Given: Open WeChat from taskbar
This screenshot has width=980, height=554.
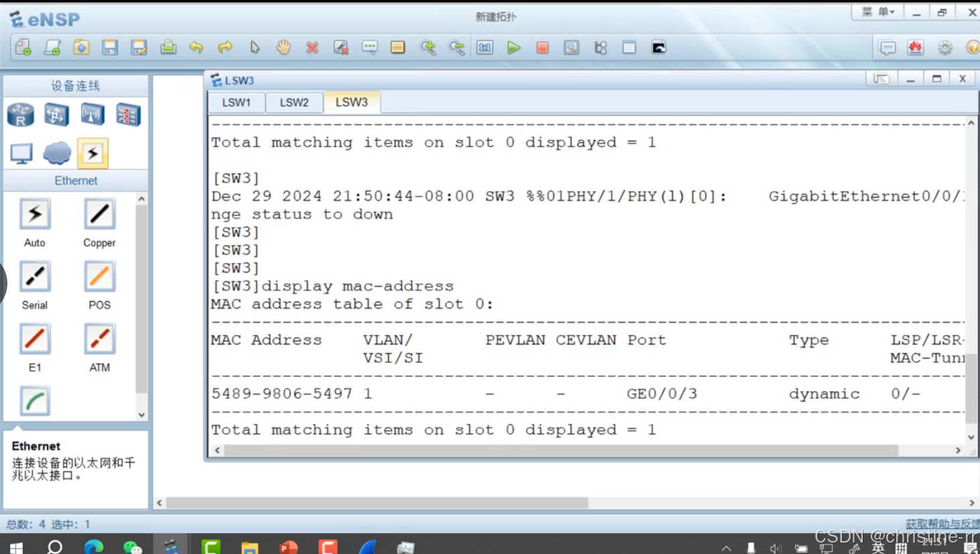Looking at the screenshot, I should tap(133, 547).
